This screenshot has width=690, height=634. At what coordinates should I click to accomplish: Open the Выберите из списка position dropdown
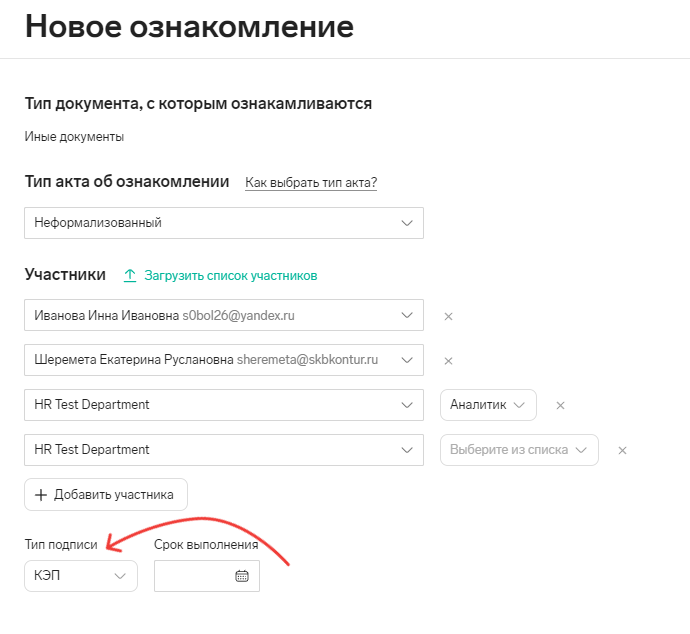(519, 450)
